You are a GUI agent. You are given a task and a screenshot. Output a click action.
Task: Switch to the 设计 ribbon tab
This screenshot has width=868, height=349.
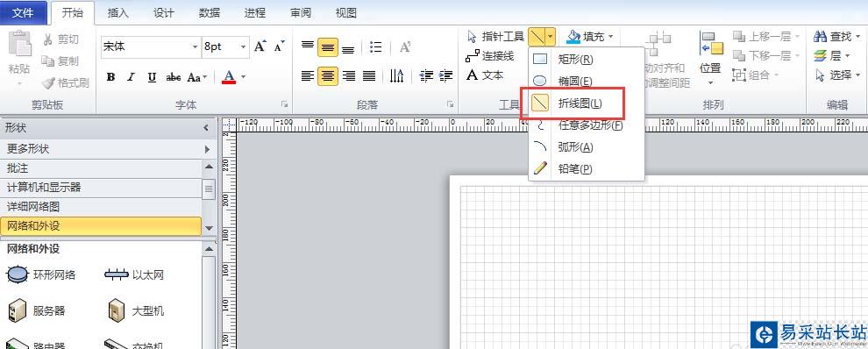163,13
